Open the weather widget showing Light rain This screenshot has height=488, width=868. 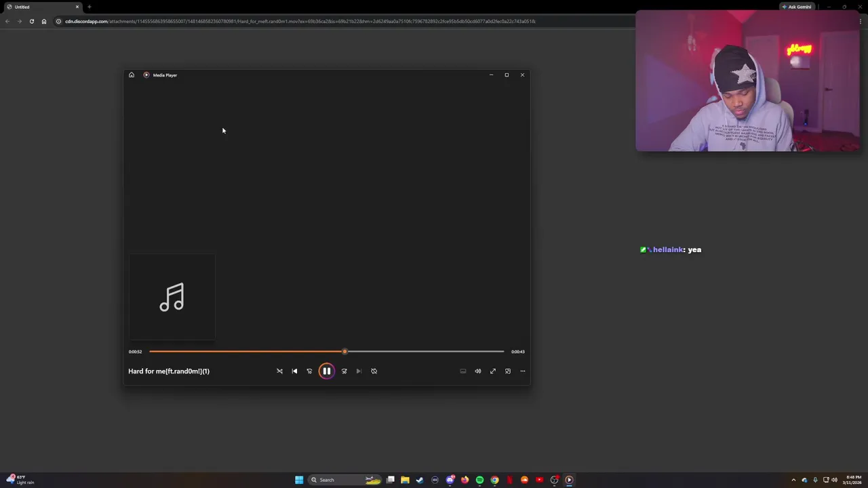[x=19, y=480]
